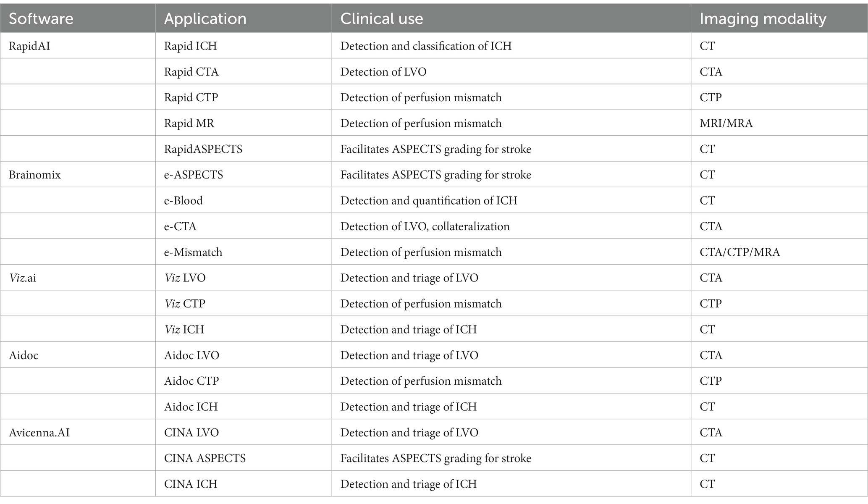868x504 pixels.
Task: Click the Rapid ICH application cell
Action: click(244, 45)
